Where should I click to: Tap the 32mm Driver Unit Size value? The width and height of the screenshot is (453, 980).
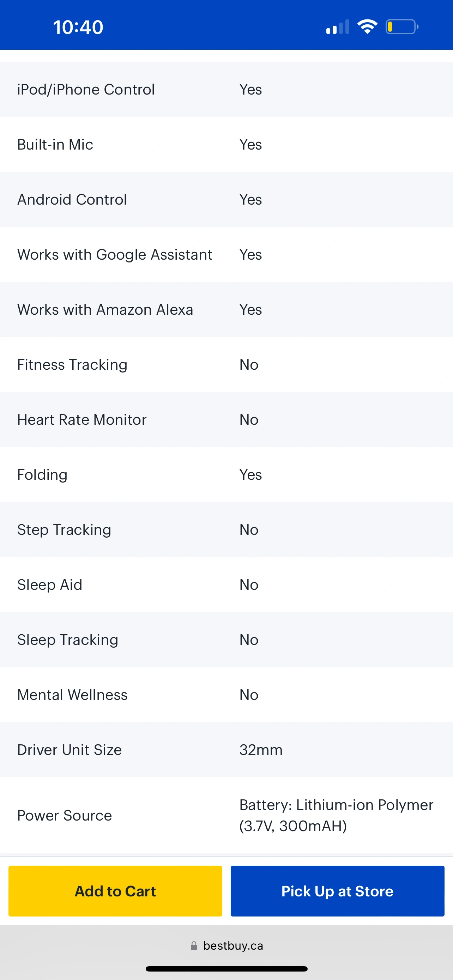[x=261, y=750]
